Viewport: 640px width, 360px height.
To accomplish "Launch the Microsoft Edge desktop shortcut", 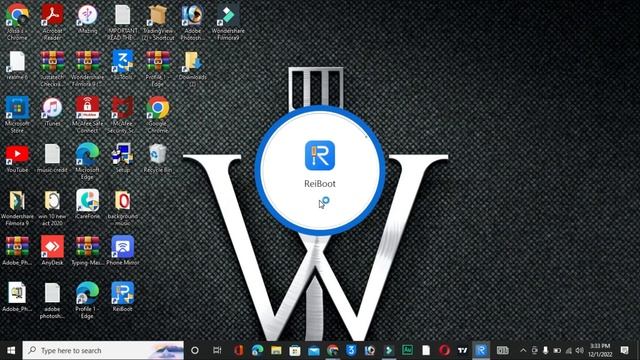I will click(x=87, y=161).
